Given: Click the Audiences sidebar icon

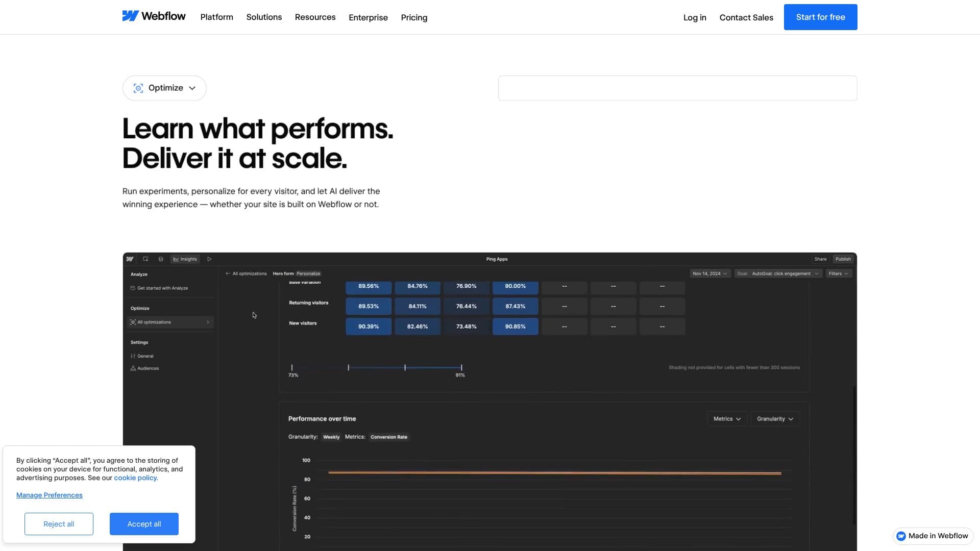Looking at the screenshot, I should click(133, 368).
